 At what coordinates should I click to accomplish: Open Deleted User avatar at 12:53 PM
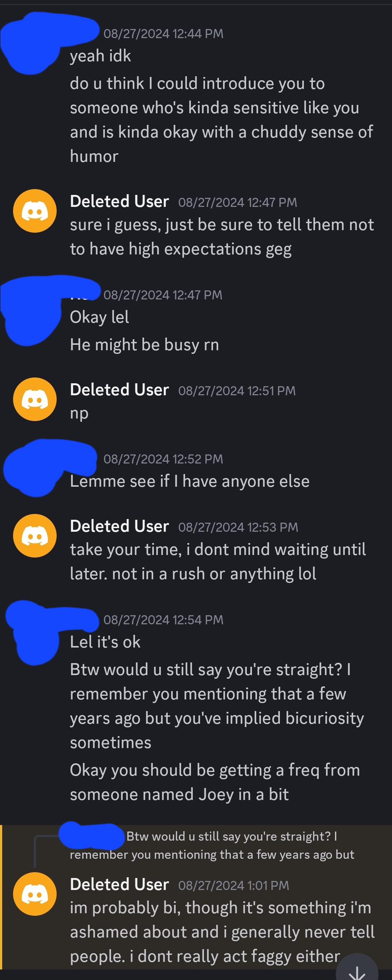pyautogui.click(x=34, y=536)
